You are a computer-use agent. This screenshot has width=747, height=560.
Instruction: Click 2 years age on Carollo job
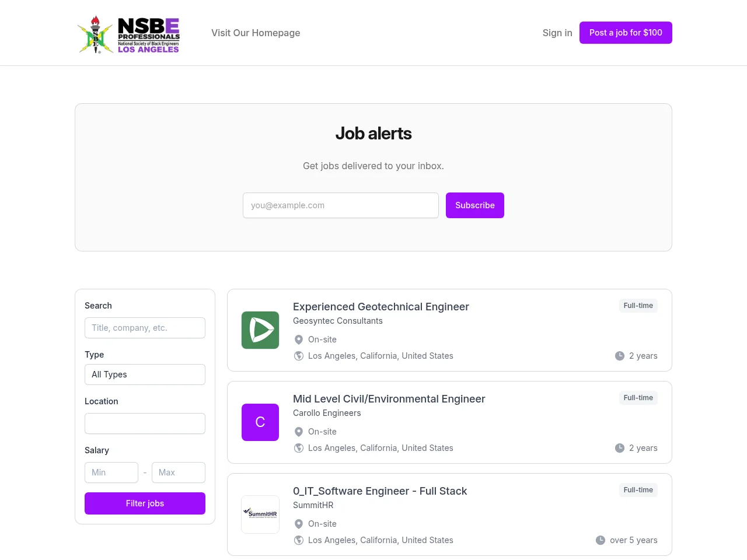click(x=643, y=448)
